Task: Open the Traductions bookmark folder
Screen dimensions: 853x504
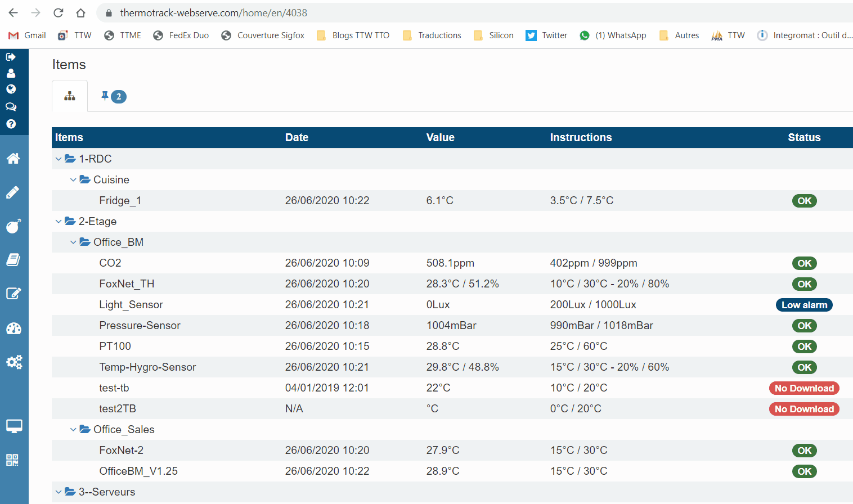Action: [432, 35]
